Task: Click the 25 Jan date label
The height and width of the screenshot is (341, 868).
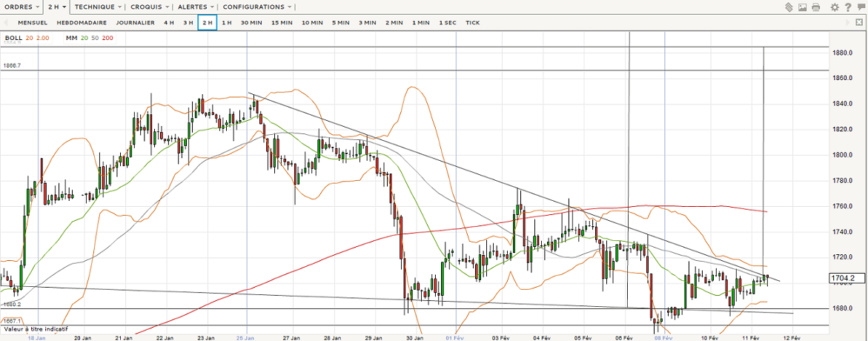Action: click(246, 337)
